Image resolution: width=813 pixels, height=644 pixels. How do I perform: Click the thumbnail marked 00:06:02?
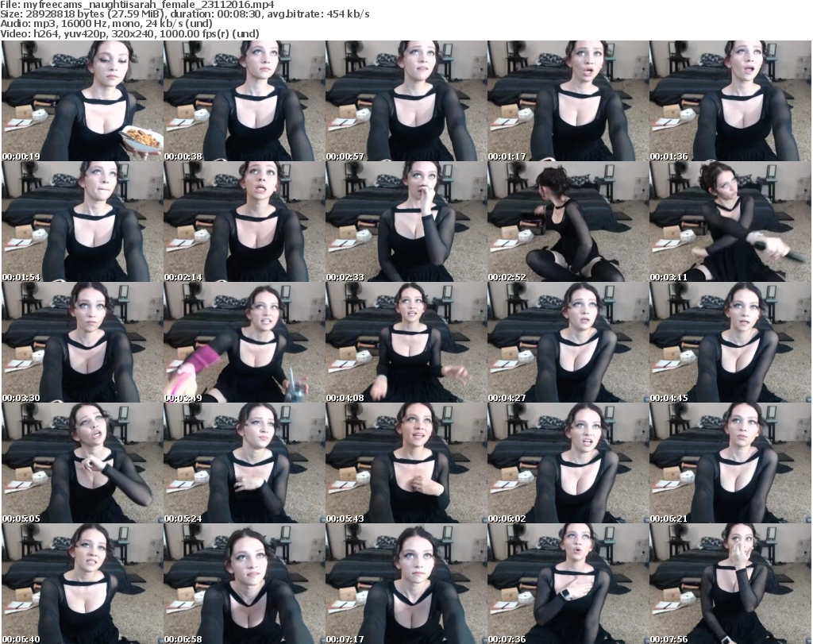[568, 463]
